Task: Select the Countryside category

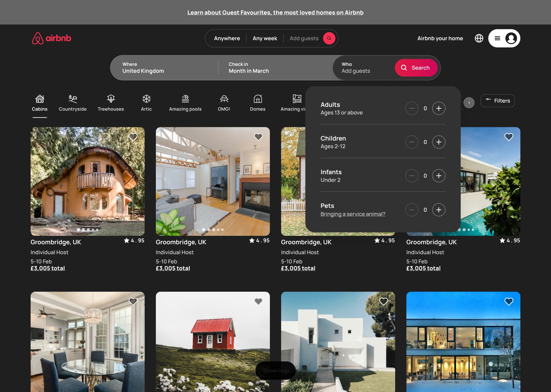Action: click(x=73, y=103)
